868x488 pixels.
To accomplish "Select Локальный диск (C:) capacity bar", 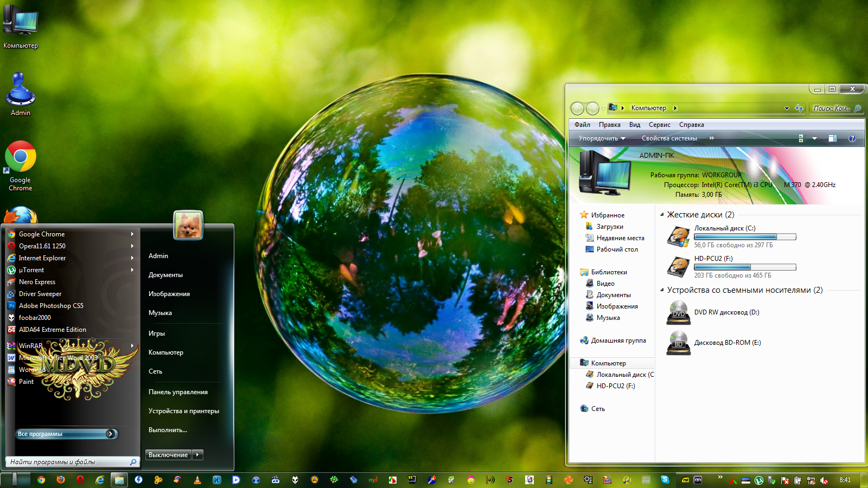I will (x=745, y=237).
